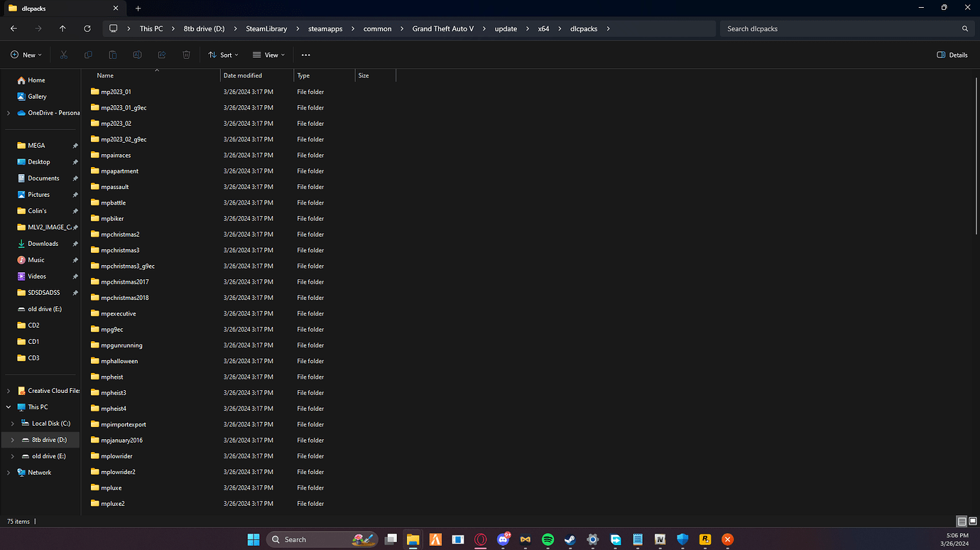
Task: Click the Search dlcpacks input field
Action: 842,28
